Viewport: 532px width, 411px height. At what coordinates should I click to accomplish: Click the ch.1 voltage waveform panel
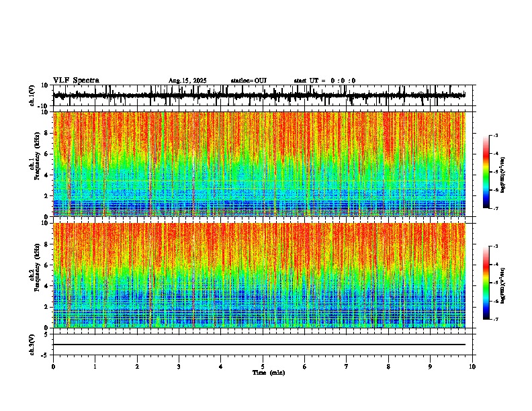point(263,95)
